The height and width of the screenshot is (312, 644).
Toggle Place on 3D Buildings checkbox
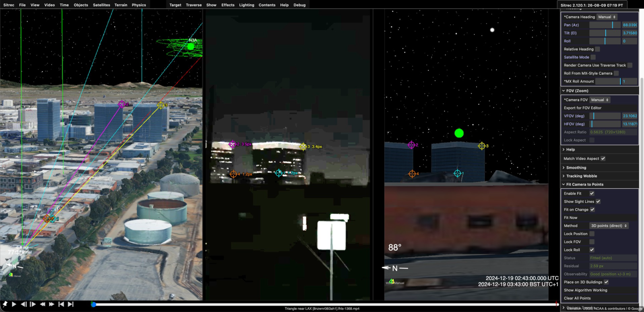pyautogui.click(x=606, y=282)
